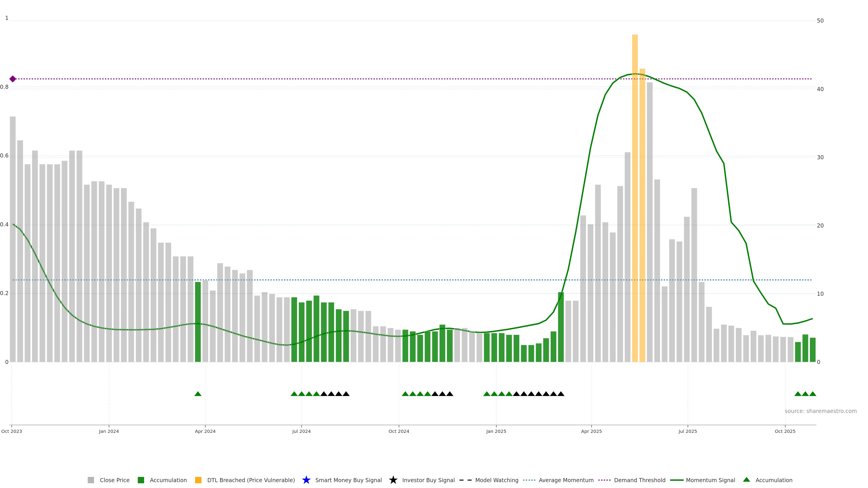The height and width of the screenshot is (488, 868).
Task: Click the green Accumulation square legend icon
Action: (141, 480)
